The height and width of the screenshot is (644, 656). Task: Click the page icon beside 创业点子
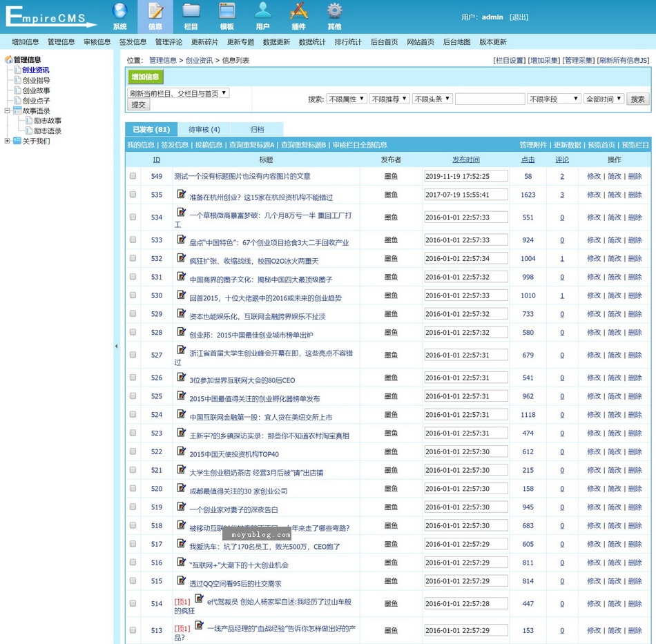coord(17,100)
